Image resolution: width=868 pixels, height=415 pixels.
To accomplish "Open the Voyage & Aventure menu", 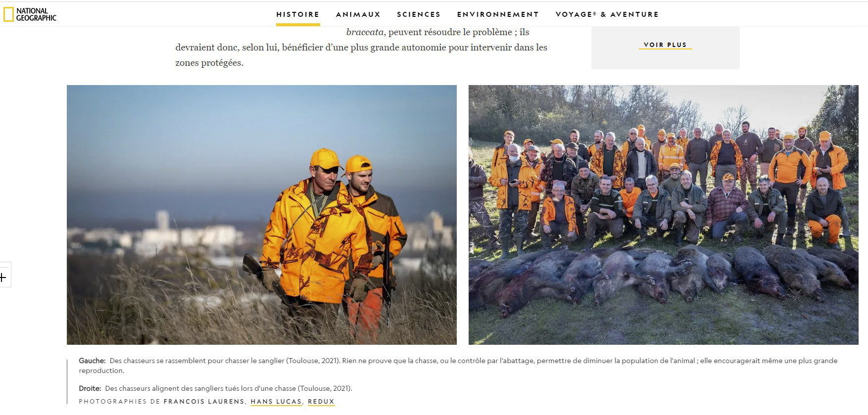I will (607, 14).
